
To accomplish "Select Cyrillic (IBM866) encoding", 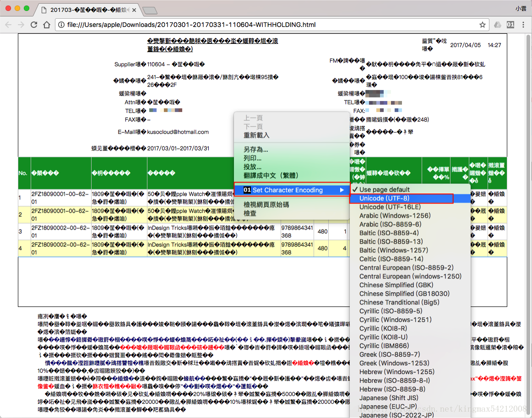I will coord(410,346).
